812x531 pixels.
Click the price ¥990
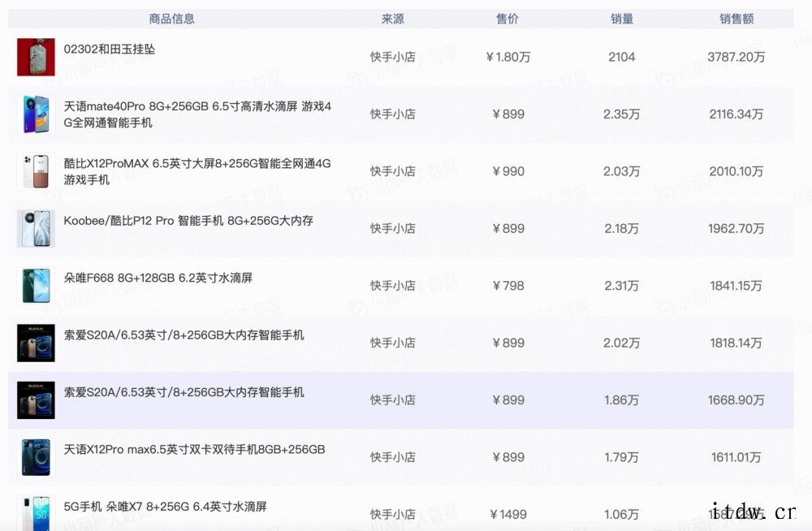click(x=508, y=171)
